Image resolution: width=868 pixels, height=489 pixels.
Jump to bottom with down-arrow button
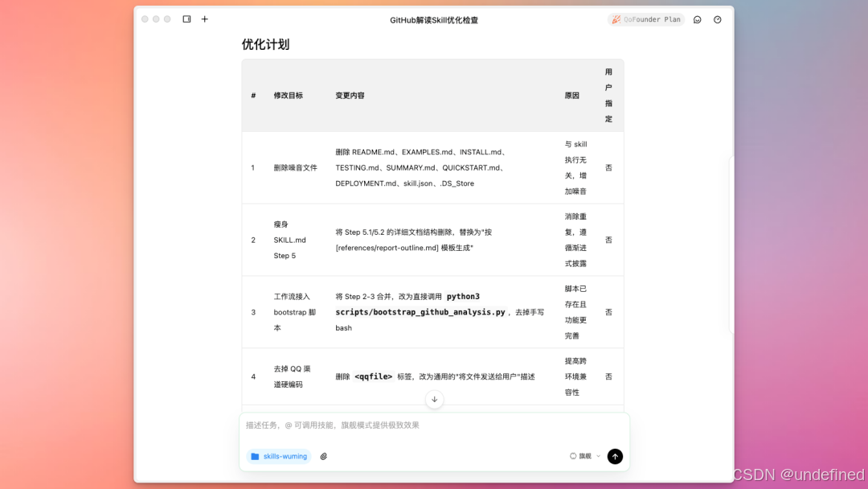pos(435,399)
